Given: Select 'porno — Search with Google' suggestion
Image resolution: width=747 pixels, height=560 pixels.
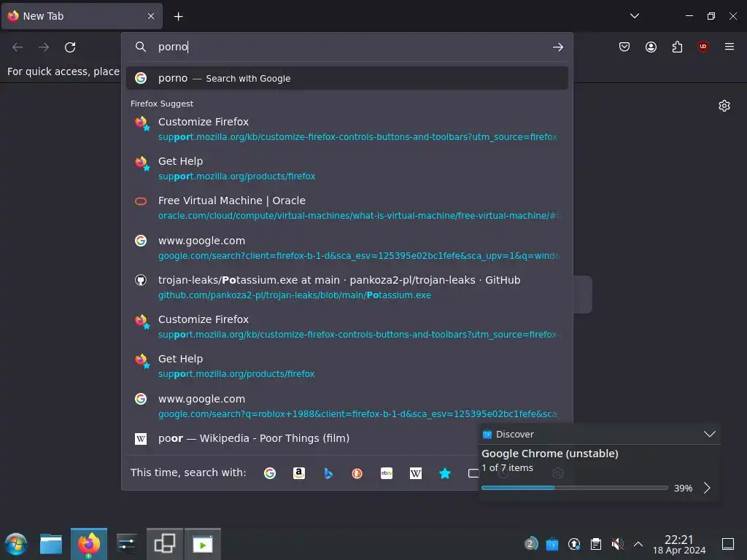Looking at the screenshot, I should pyautogui.click(x=347, y=78).
